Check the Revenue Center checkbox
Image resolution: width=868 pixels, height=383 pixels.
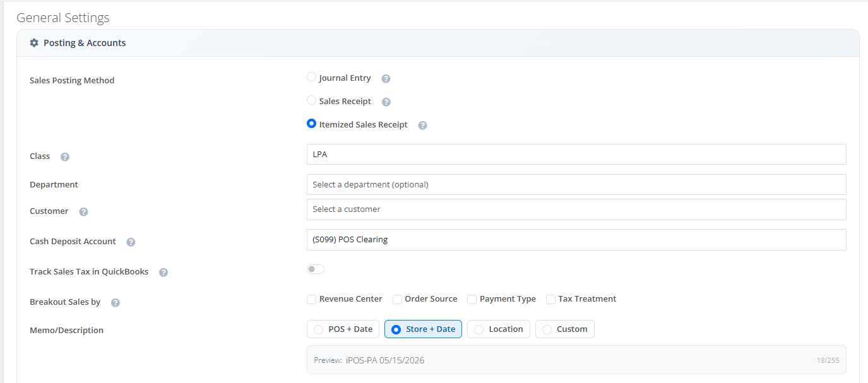tap(311, 299)
